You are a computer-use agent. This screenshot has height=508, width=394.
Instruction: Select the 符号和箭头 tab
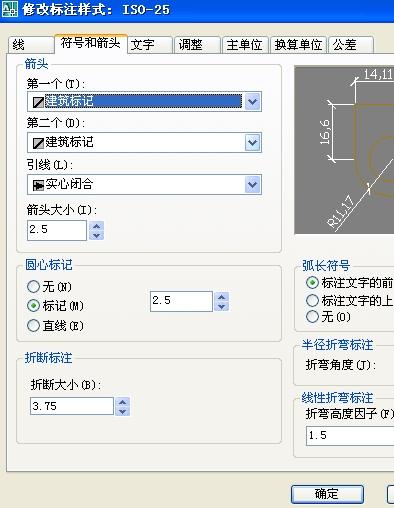click(91, 43)
